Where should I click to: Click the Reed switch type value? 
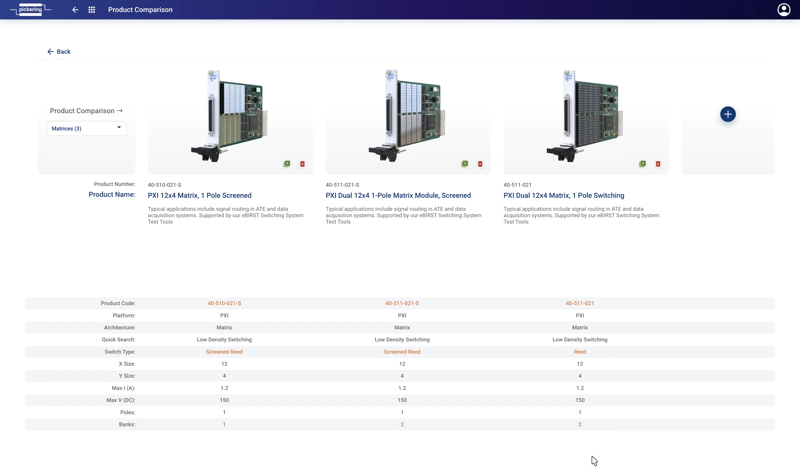tap(580, 352)
